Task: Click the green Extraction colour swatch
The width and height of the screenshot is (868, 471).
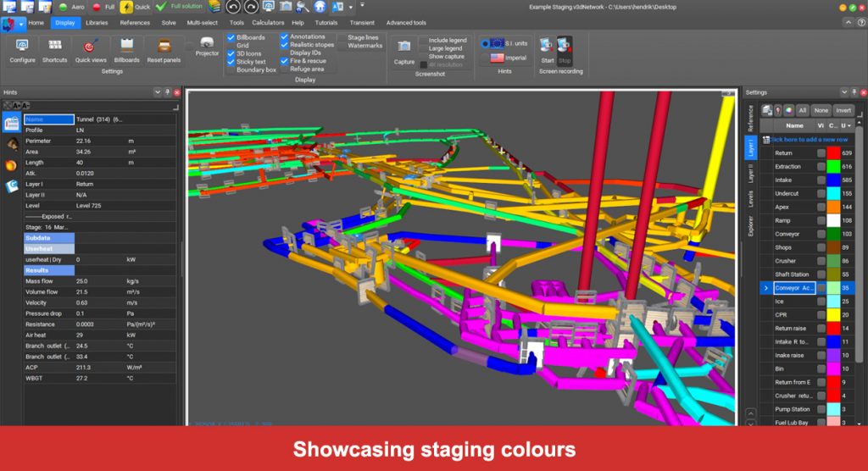Action: coord(834,167)
